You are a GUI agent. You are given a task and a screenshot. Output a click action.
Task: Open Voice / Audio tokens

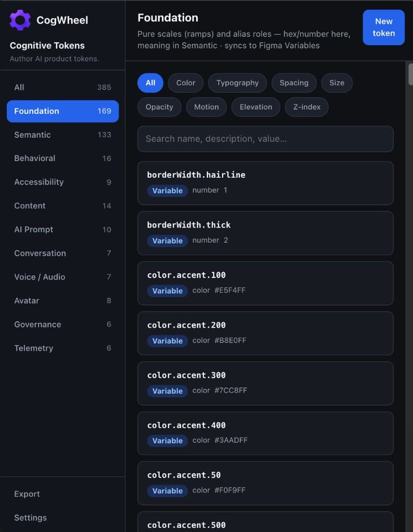point(63,277)
